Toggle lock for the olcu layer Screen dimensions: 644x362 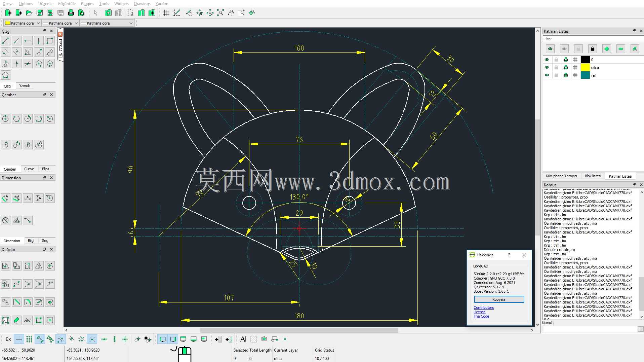(556, 67)
